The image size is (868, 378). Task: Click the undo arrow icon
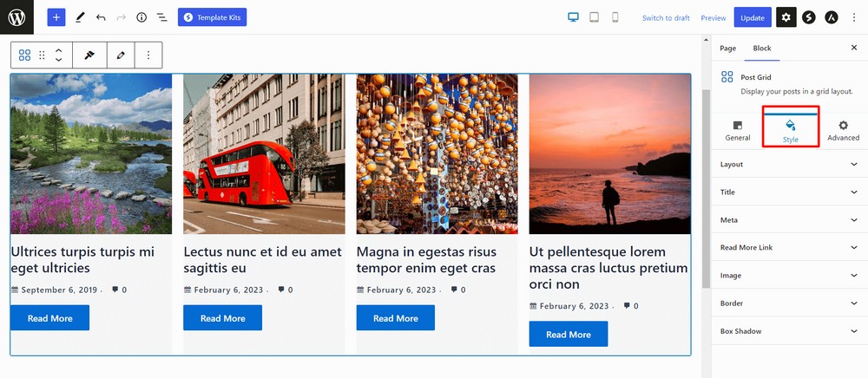(101, 17)
